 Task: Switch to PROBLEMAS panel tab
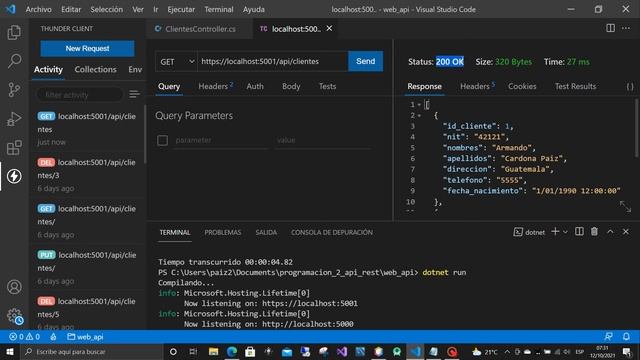[222, 232]
